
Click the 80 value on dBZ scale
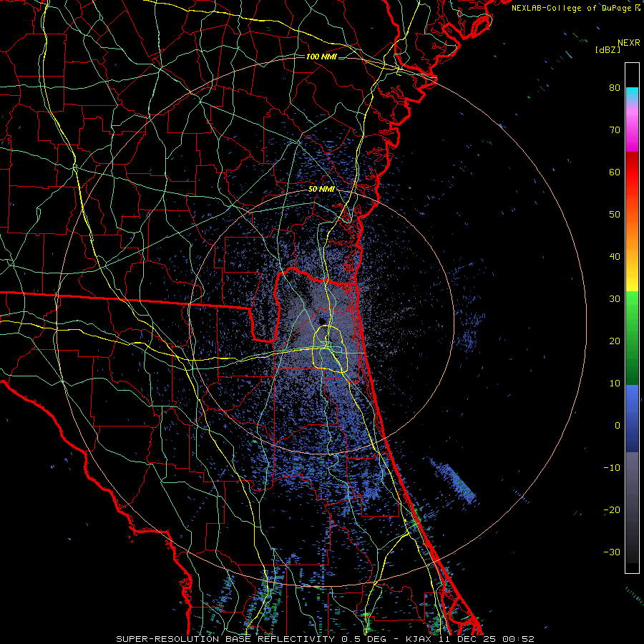tap(615, 88)
